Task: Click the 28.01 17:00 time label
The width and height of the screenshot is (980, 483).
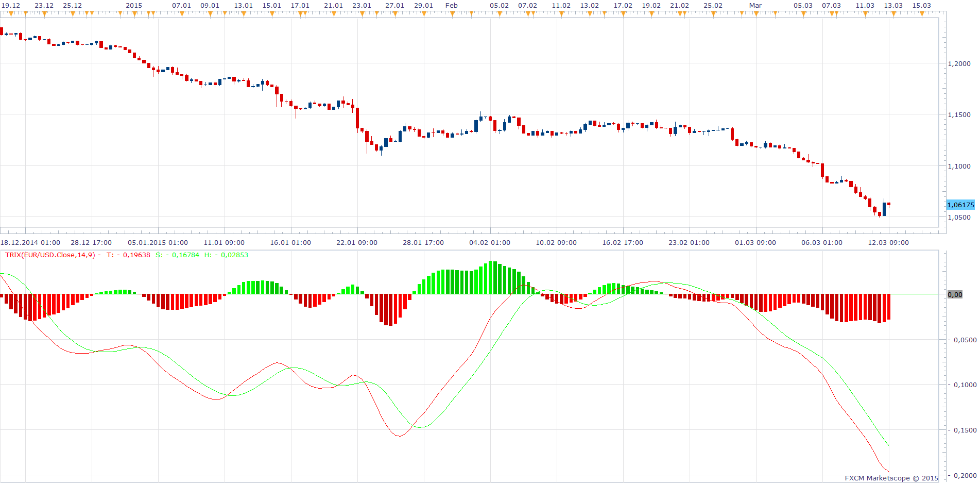Action: coord(423,243)
